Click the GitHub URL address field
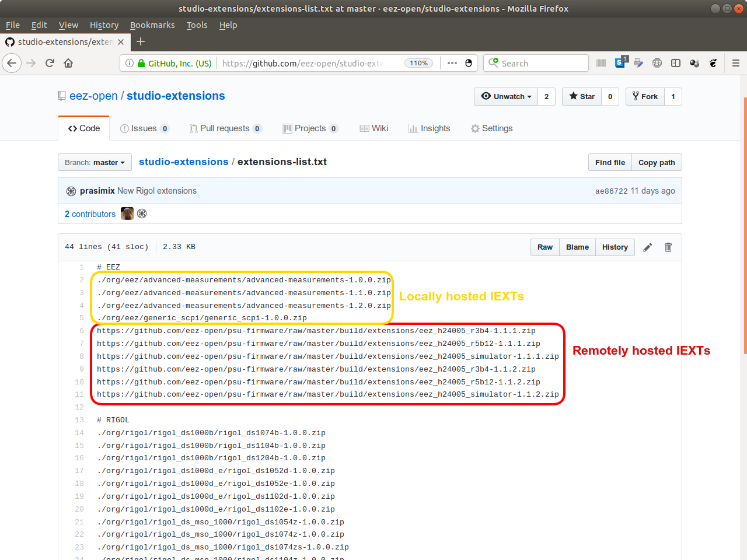This screenshot has width=747, height=560. 302,63
